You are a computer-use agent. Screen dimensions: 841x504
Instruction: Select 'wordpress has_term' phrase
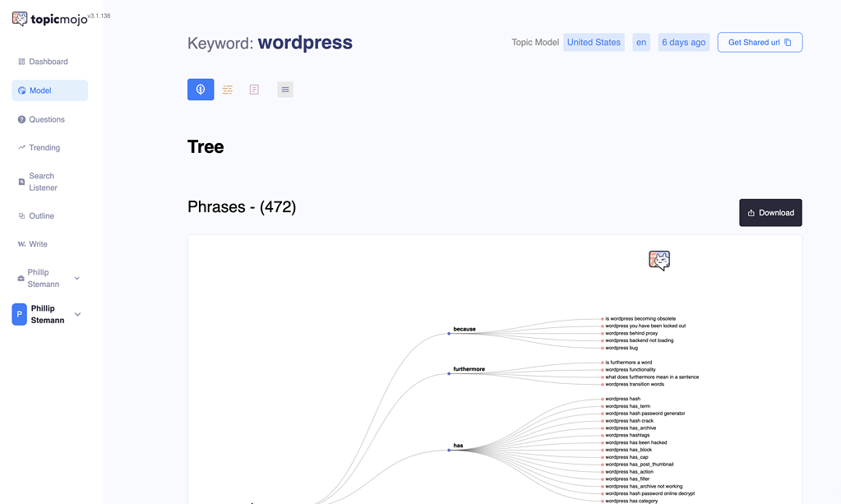point(627,406)
